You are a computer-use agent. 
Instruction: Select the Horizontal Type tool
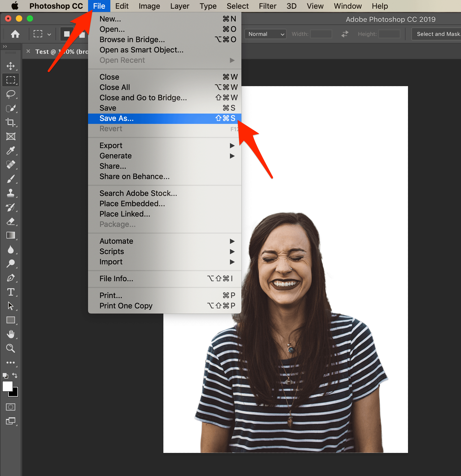11,292
